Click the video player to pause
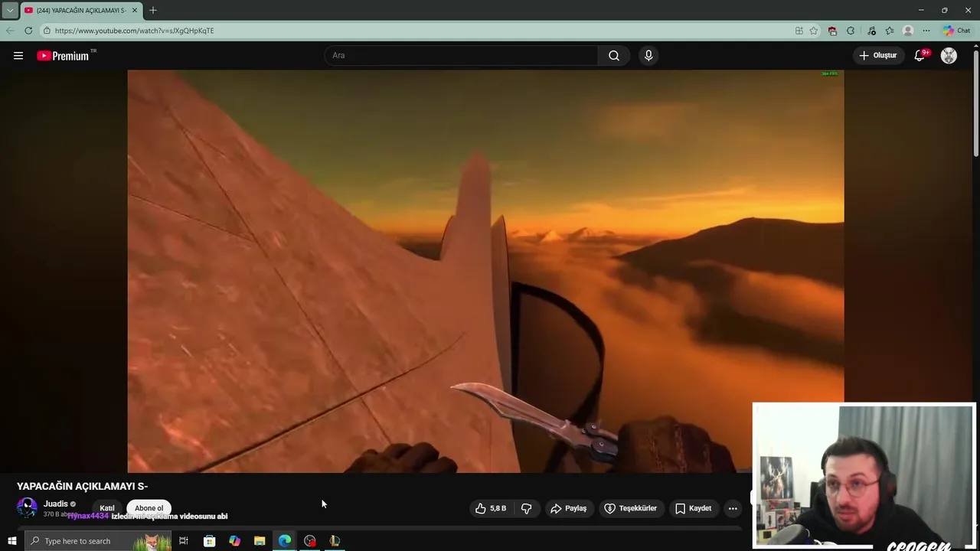980x551 pixels. click(485, 271)
